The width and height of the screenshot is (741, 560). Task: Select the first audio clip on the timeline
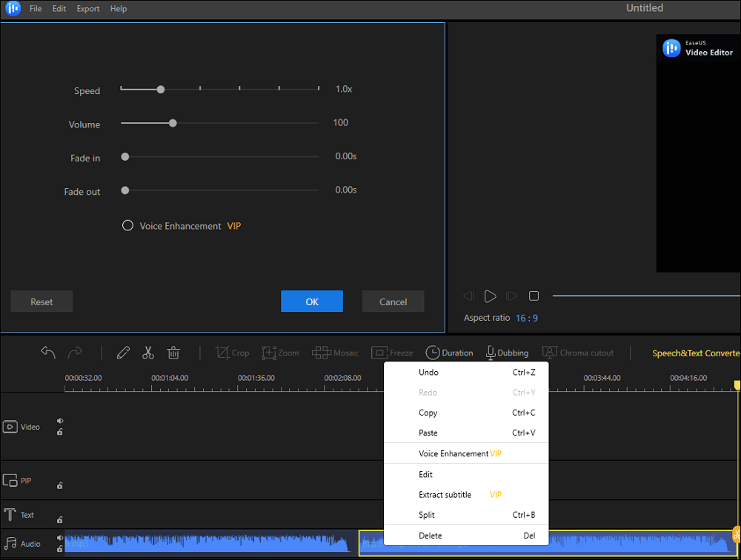tap(207, 543)
